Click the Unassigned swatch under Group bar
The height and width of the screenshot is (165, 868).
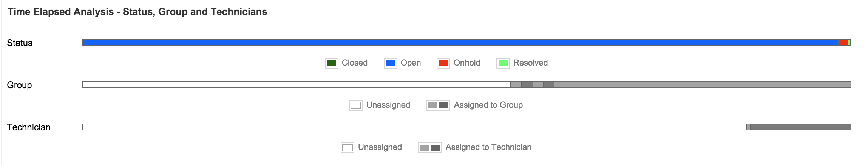pos(356,105)
